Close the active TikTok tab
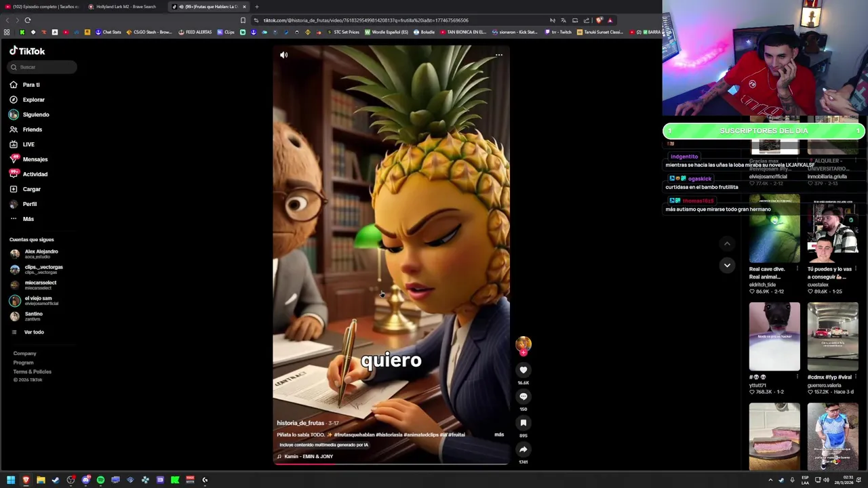This screenshot has width=868, height=488. pyautogui.click(x=244, y=7)
